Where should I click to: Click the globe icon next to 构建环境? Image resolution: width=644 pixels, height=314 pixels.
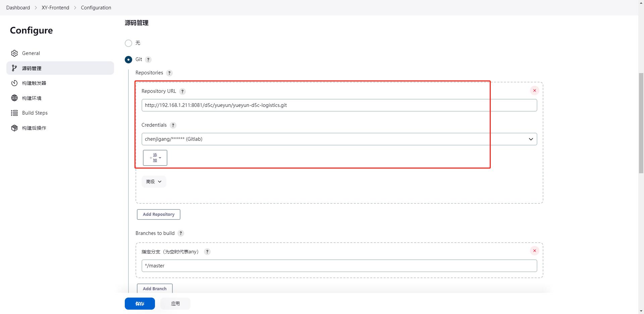click(14, 98)
